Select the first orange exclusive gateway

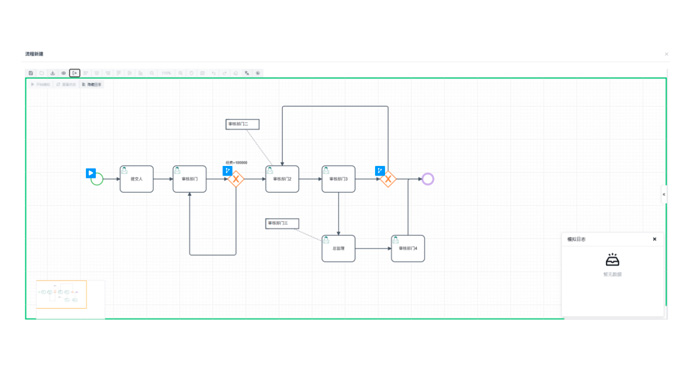236,179
